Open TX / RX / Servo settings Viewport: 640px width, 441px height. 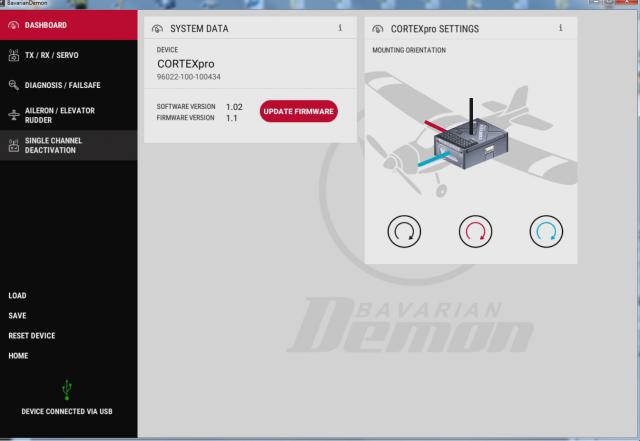69,55
